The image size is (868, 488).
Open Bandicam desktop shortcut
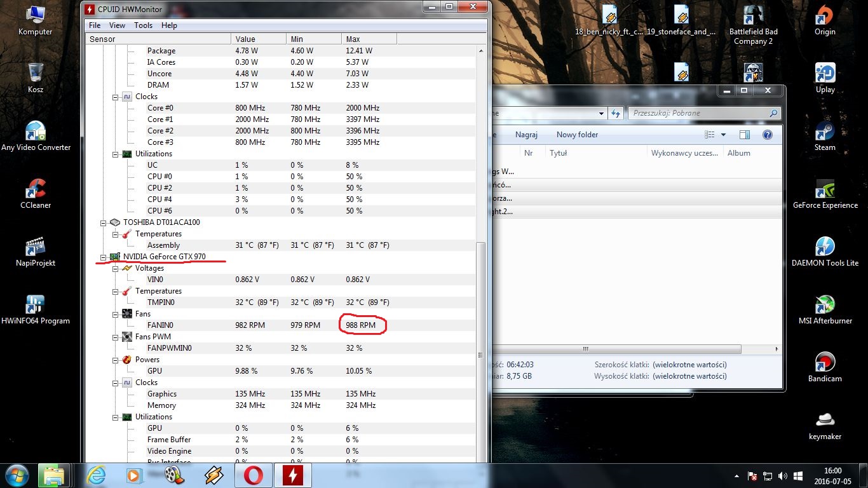[825, 367]
